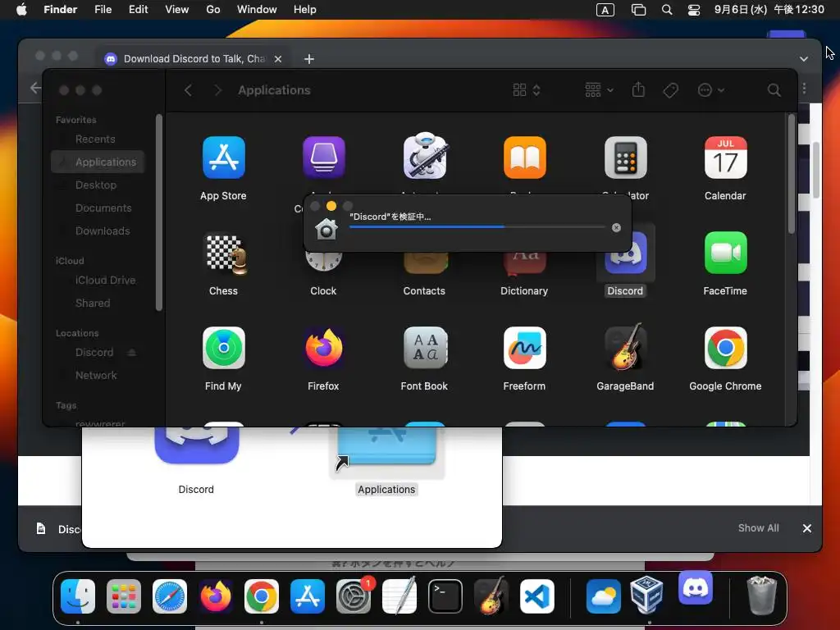Image resolution: width=840 pixels, height=630 pixels.
Task: Open the Calculator app icon
Action: (625, 157)
